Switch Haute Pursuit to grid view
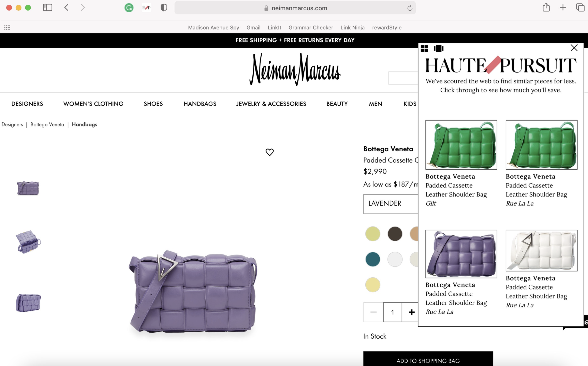588x366 pixels. 424,48
